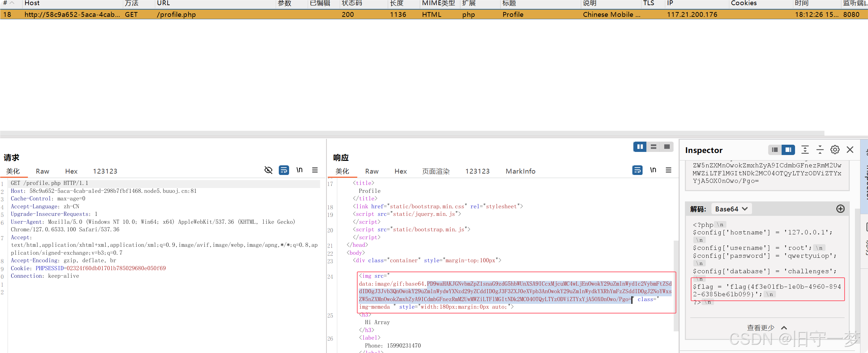The width and height of the screenshot is (868, 353).
Task: Sort history by MIME类型 column
Action: (x=439, y=3)
